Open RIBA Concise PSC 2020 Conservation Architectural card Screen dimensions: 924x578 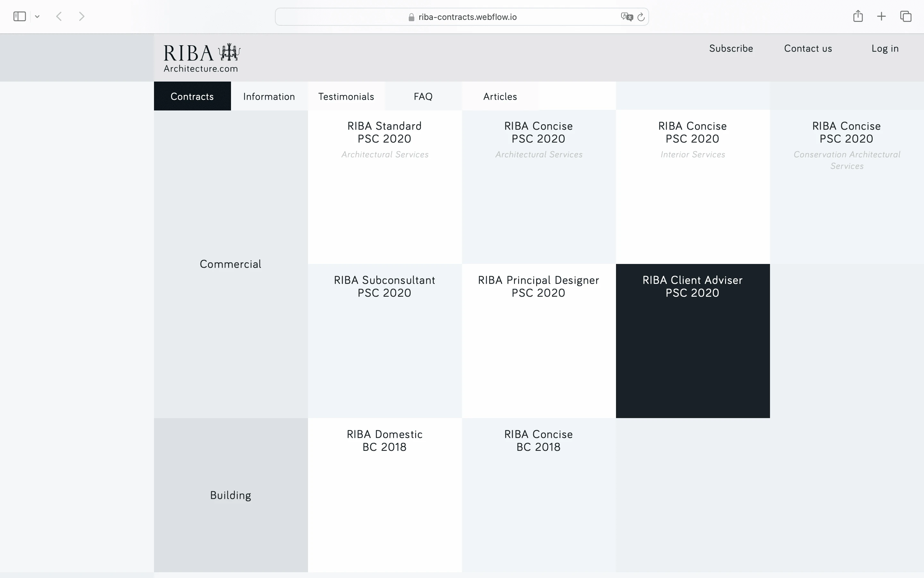click(x=847, y=187)
